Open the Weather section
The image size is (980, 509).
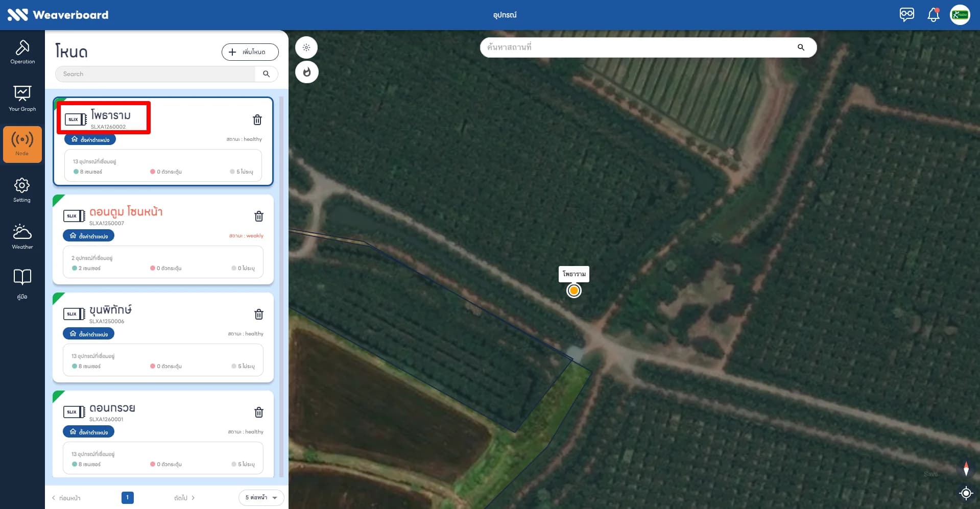coord(22,236)
